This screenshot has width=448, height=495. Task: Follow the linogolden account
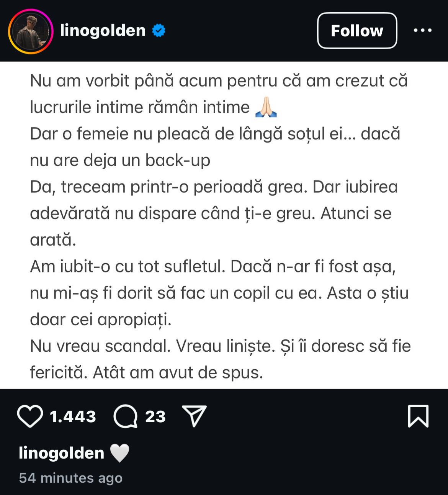(x=357, y=31)
